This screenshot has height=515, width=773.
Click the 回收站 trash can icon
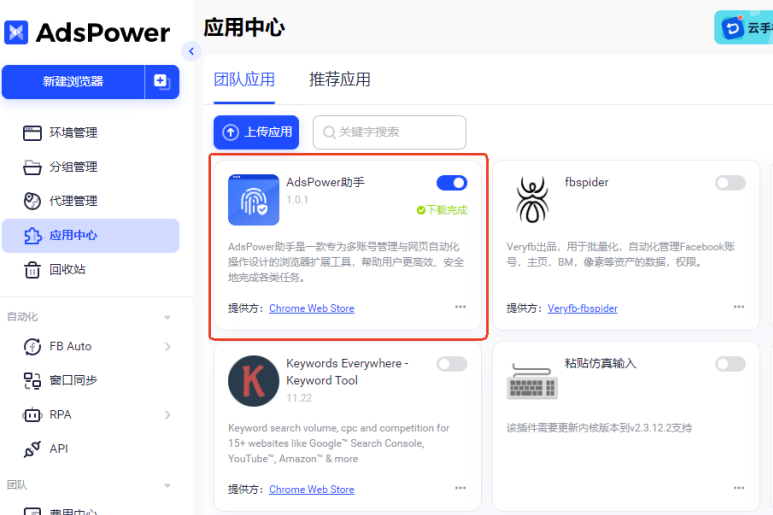click(x=32, y=270)
